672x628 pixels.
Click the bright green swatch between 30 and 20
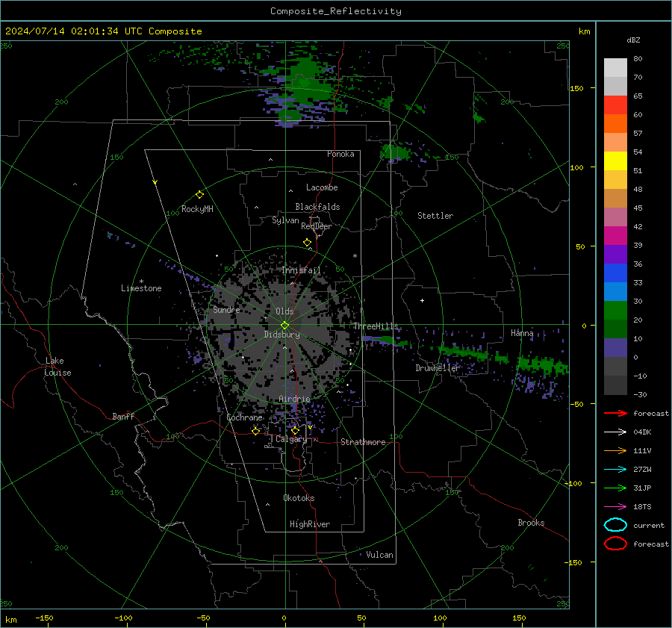615,311
